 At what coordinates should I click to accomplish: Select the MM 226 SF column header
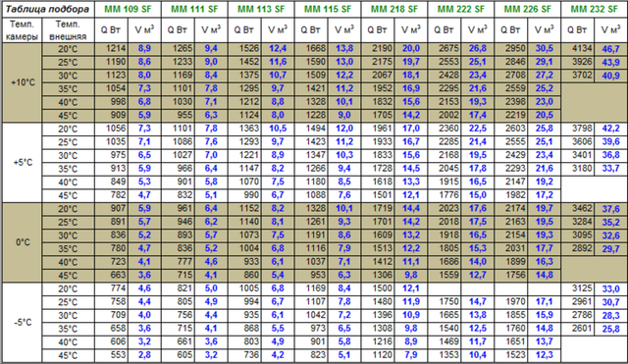(528, 9)
